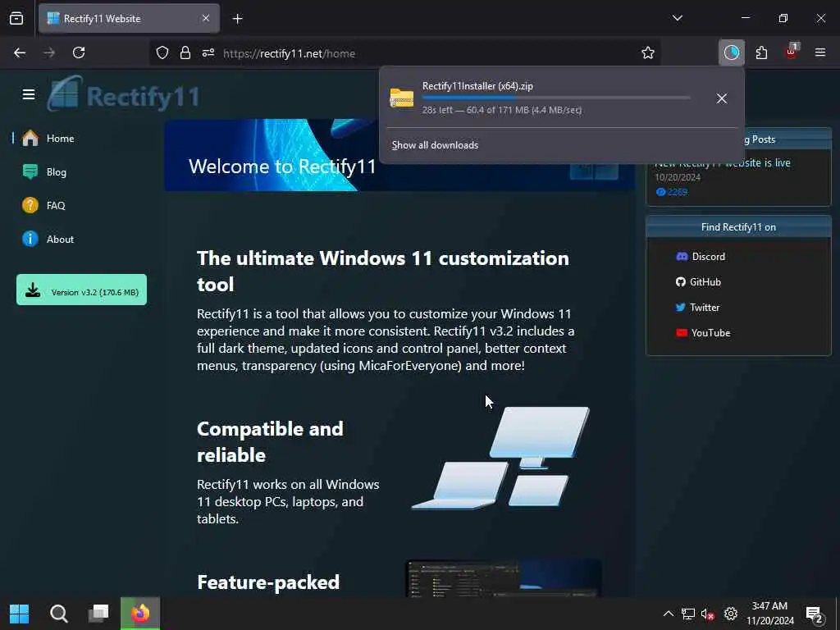Click muted volume tray icon

708,614
